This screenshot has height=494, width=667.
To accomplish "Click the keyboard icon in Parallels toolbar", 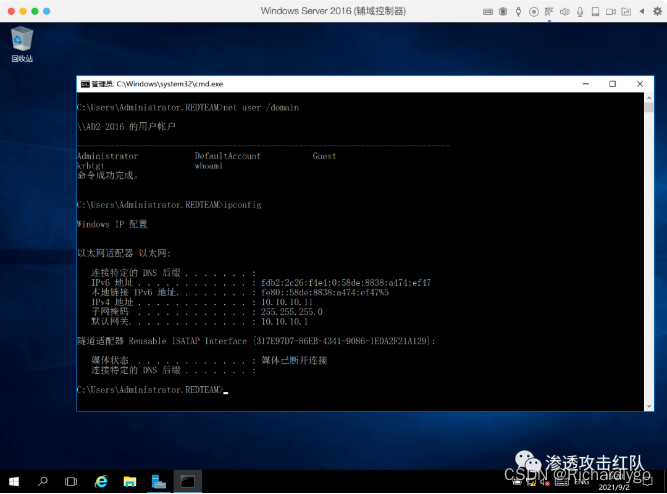I will (x=487, y=11).
